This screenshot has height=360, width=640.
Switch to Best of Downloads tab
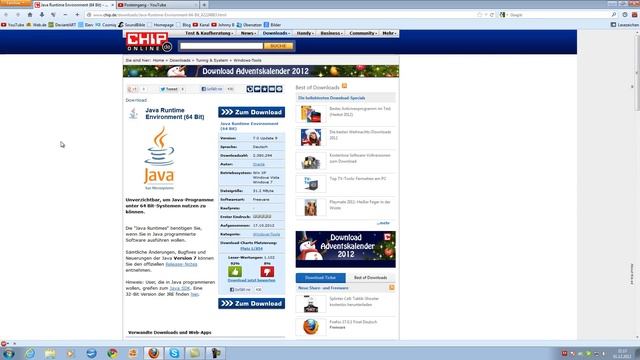[x=371, y=278]
